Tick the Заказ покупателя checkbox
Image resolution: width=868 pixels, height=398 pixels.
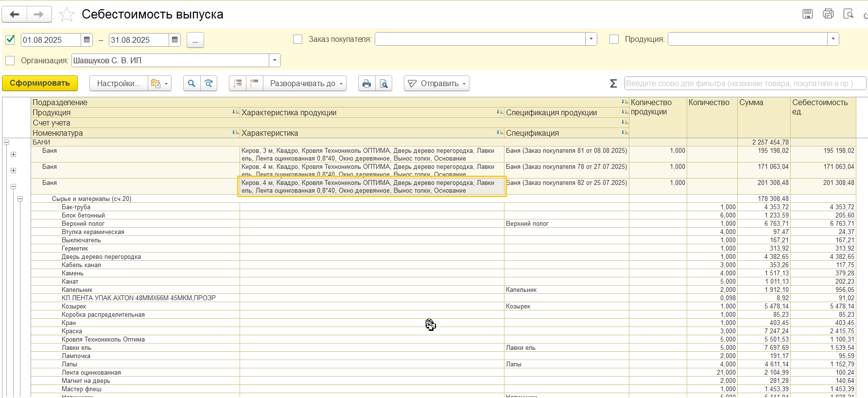(298, 39)
